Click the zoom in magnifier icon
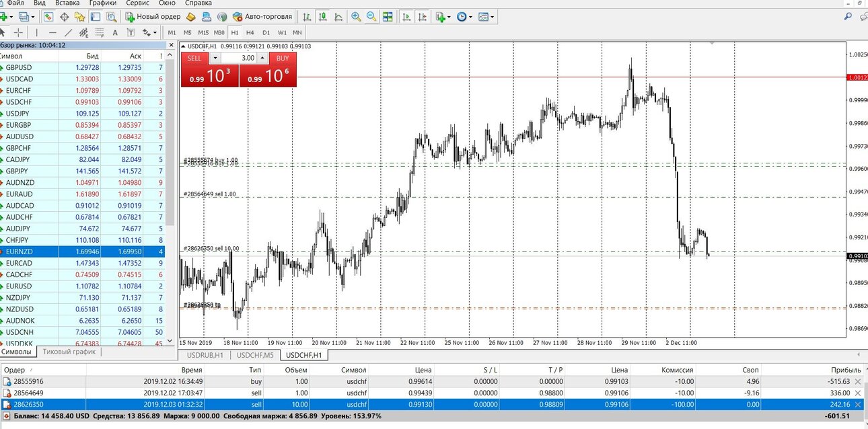 [x=355, y=16]
